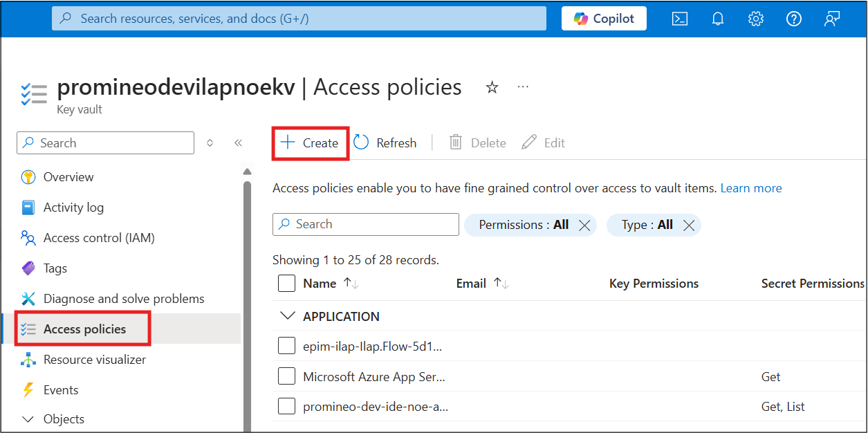Screen dimensions: 868x433
Task: Click the Delete toolbar button
Action: pos(477,143)
